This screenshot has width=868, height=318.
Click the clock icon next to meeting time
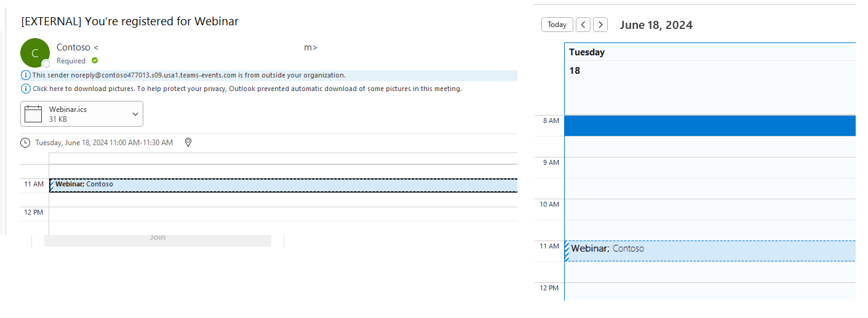[25, 143]
